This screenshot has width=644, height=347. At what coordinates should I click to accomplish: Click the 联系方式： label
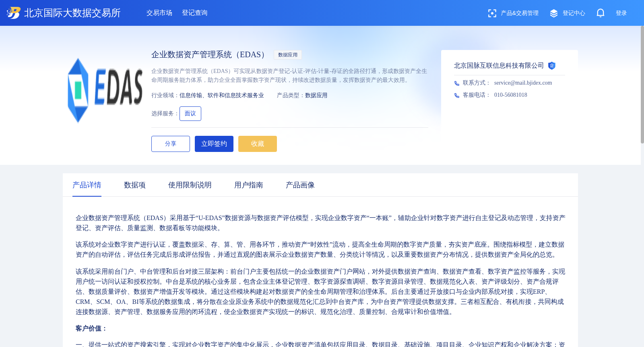tap(477, 83)
